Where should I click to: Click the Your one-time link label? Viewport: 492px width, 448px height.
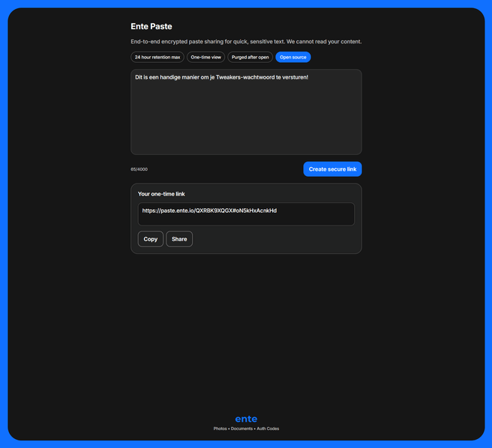pos(161,194)
